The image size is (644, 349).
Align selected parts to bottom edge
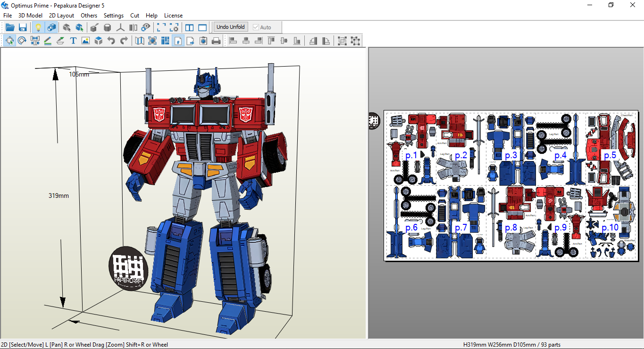pos(297,41)
